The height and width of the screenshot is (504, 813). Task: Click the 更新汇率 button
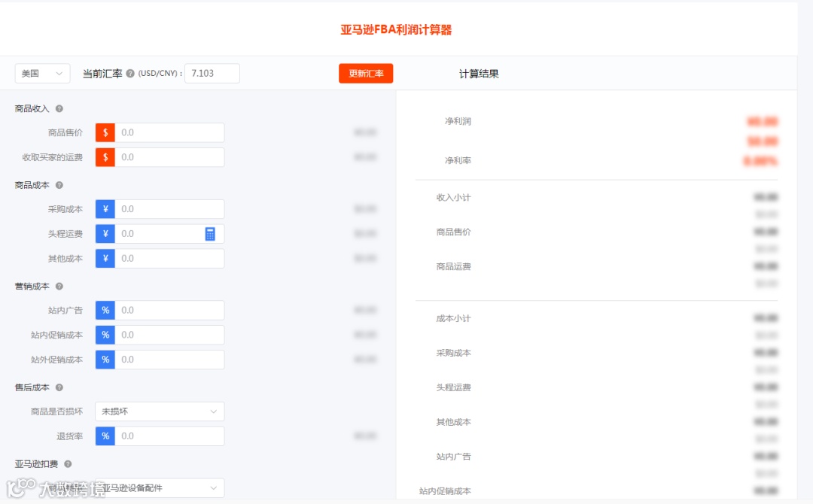[x=366, y=74]
